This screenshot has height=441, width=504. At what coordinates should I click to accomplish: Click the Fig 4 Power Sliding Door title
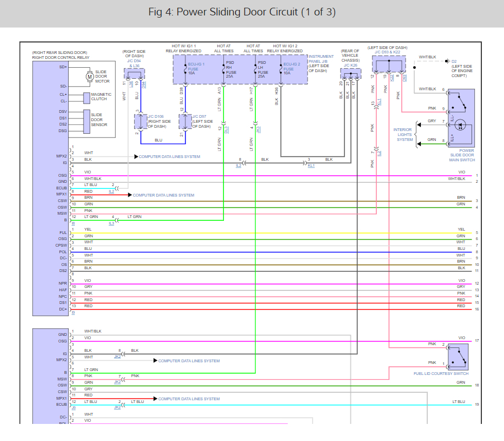point(242,12)
